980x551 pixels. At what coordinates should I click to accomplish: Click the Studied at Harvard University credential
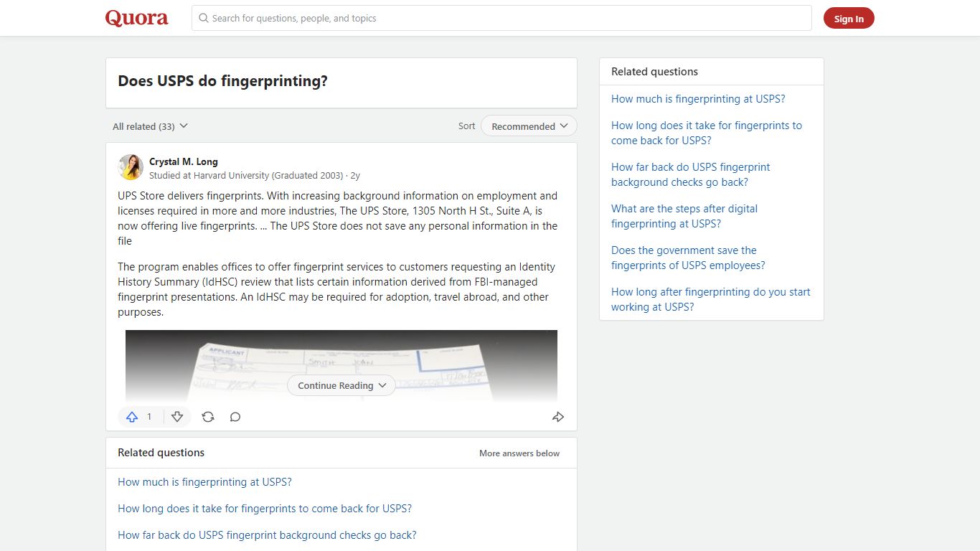point(246,175)
